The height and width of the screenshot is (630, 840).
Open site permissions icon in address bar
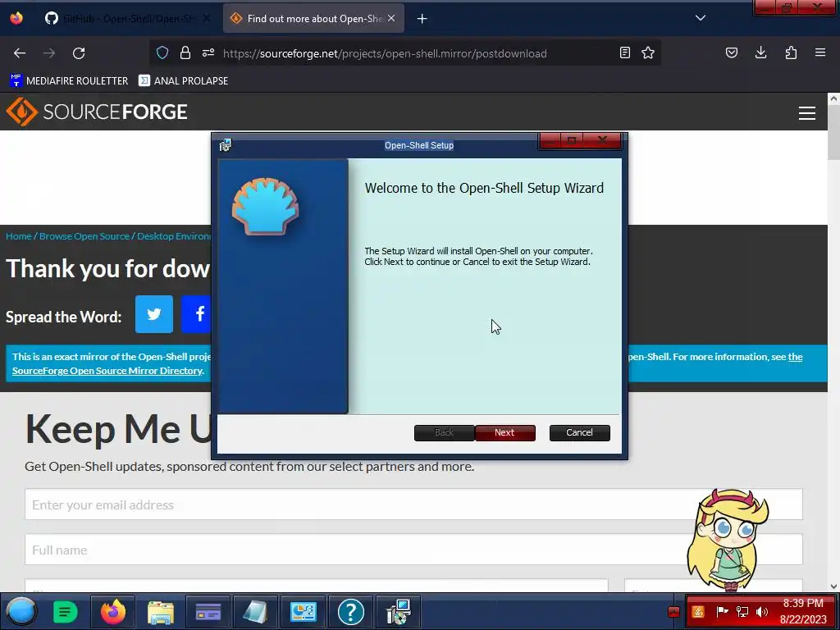click(208, 53)
